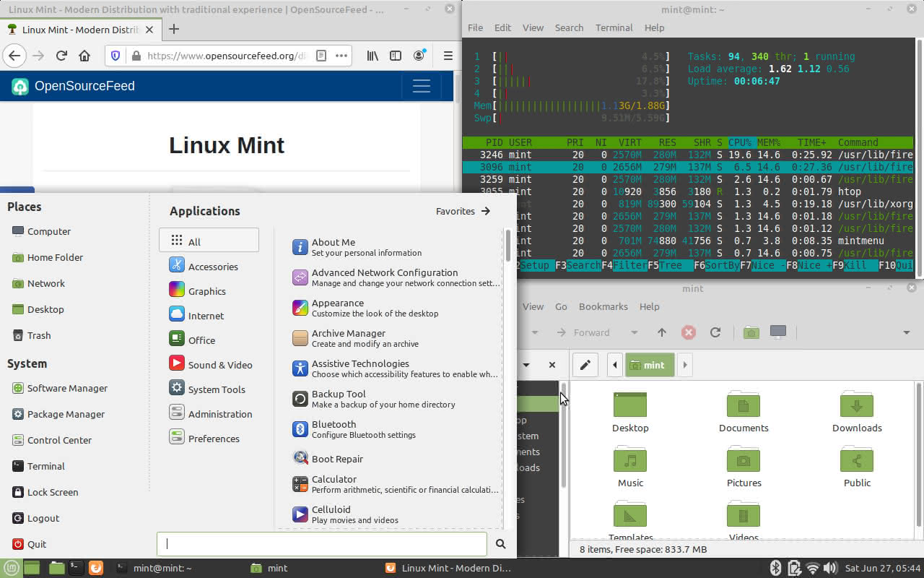The image size is (924, 578).
Task: Open Terminal window File menu
Action: pos(475,27)
